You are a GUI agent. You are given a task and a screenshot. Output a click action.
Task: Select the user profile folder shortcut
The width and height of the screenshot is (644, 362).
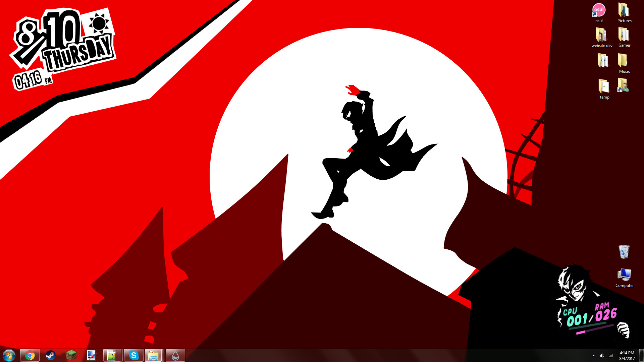coord(624,85)
